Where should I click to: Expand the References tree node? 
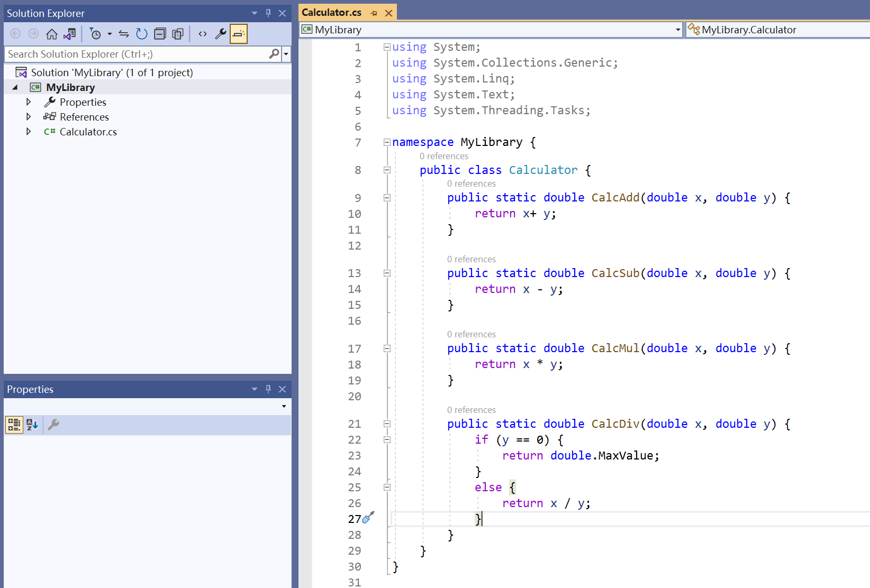pyautogui.click(x=29, y=117)
